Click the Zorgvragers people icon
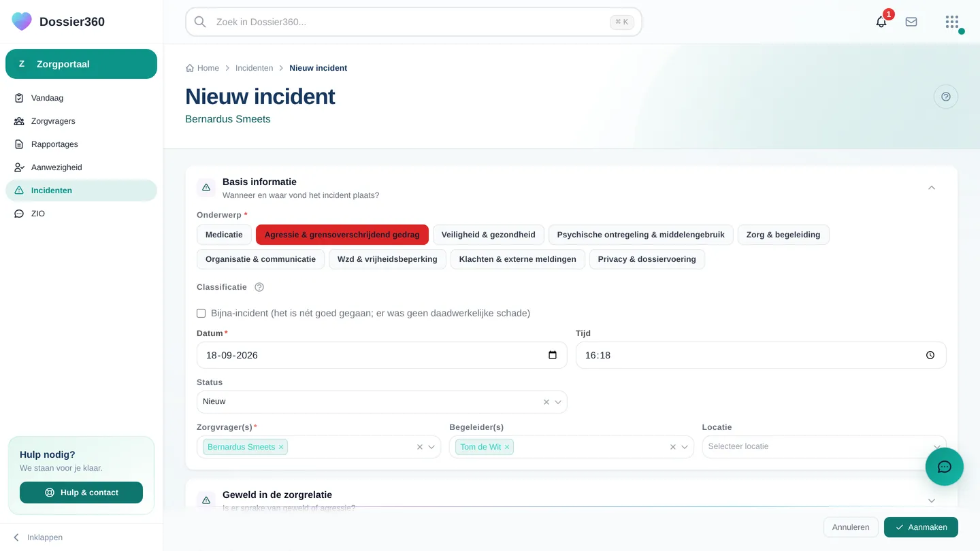This screenshot has height=551, width=980. (x=19, y=121)
